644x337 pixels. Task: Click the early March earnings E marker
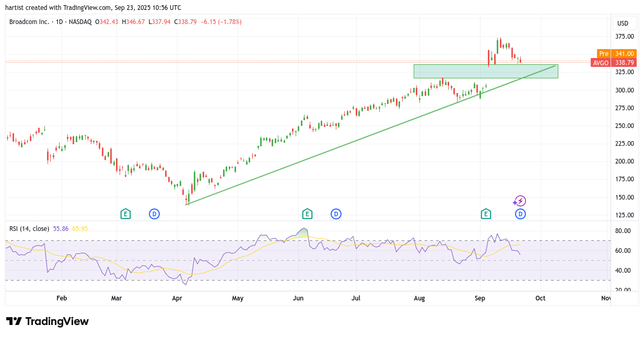(125, 214)
